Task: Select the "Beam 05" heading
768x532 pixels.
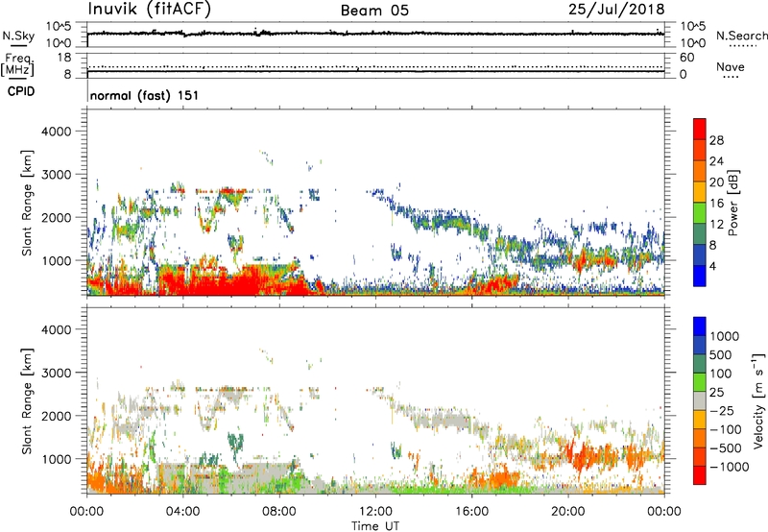Action: 374,11
